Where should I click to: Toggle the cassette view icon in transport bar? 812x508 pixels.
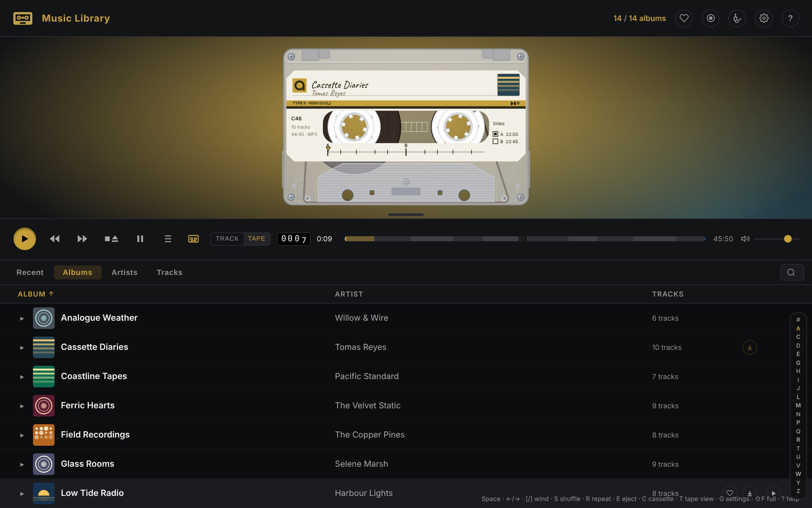193,238
